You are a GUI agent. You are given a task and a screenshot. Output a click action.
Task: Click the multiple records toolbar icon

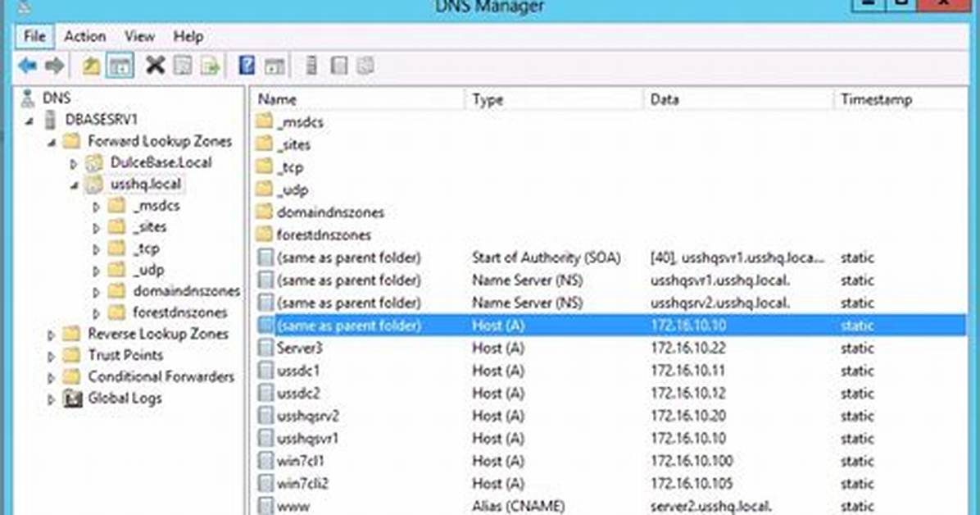[x=365, y=66]
